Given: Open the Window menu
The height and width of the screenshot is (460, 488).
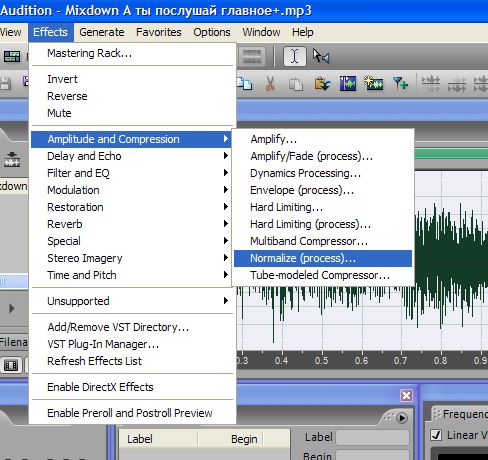Looking at the screenshot, I should 261,32.
